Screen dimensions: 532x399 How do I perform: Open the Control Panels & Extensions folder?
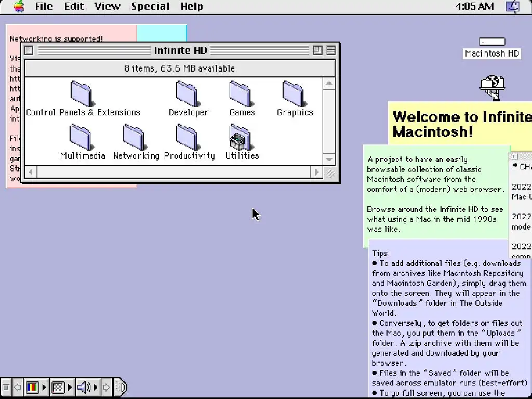pyautogui.click(x=82, y=94)
